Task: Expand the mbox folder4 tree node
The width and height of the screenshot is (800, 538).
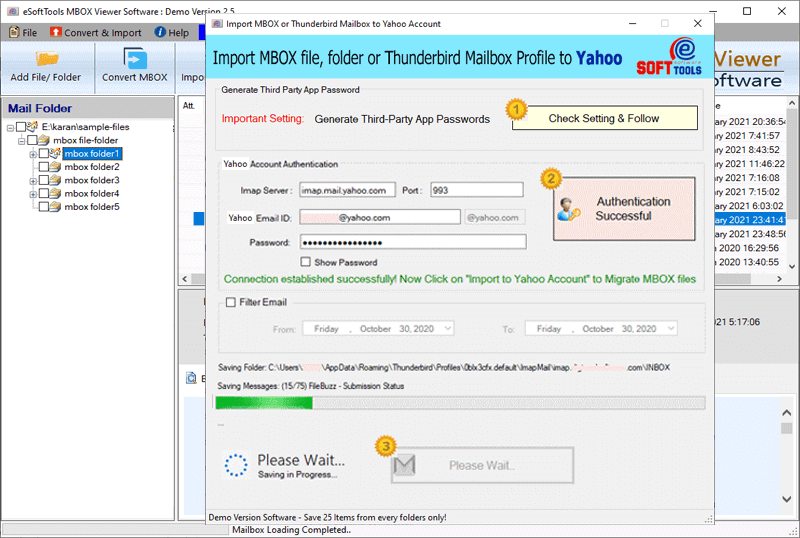Action: [x=33, y=194]
